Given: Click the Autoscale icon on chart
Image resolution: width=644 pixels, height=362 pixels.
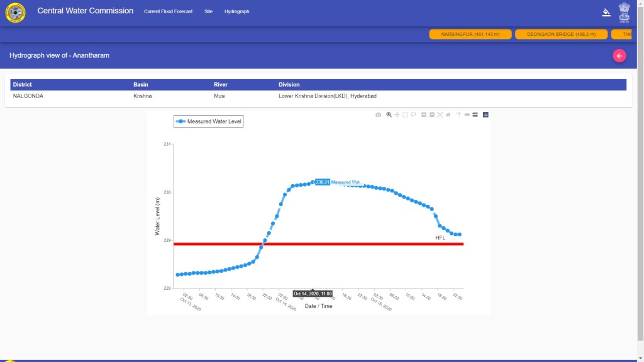Looking at the screenshot, I should coord(440,115).
